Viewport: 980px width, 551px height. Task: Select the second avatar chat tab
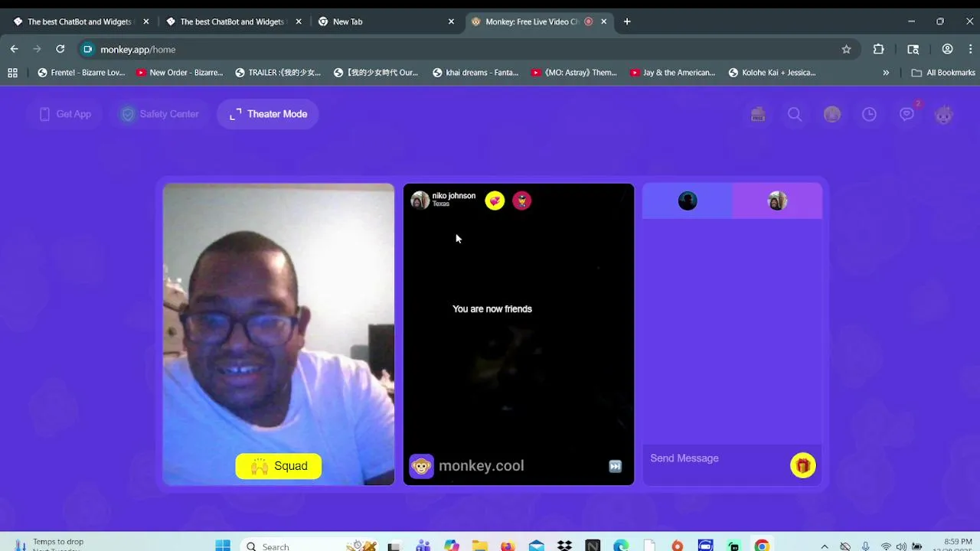[777, 201]
